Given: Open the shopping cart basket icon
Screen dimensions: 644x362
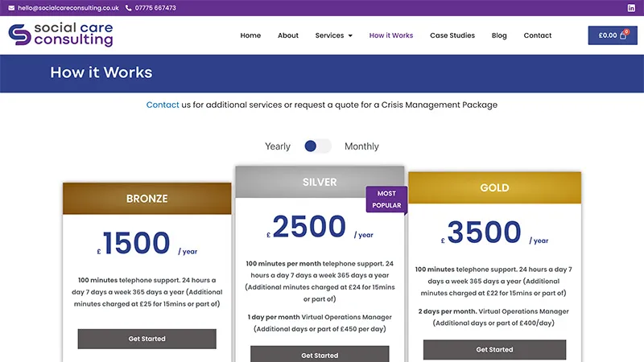Looking at the screenshot, I should 623,35.
